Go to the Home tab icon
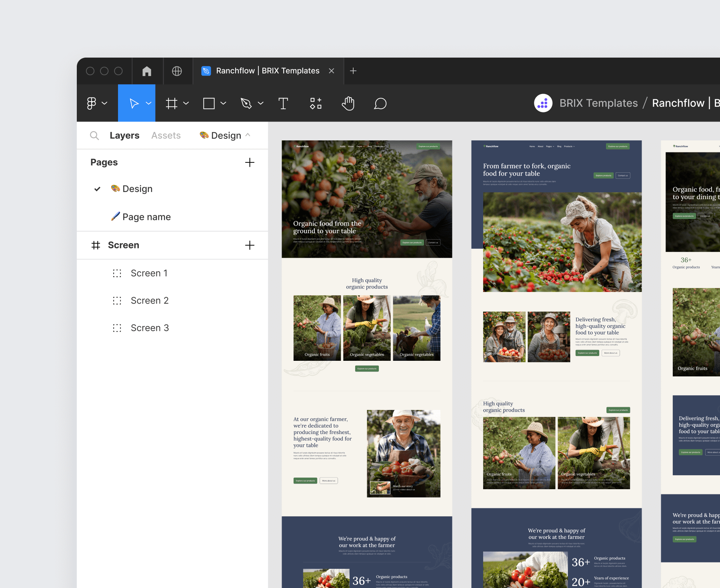Viewport: 720px width, 588px height. pyautogui.click(x=147, y=71)
